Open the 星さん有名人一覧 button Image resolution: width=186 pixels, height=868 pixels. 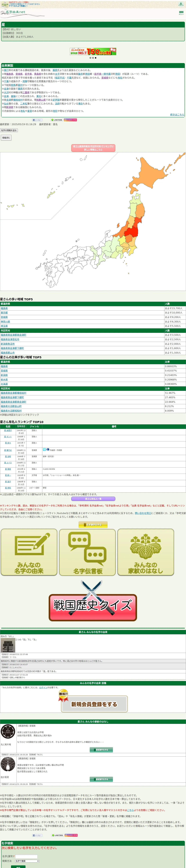93,499
